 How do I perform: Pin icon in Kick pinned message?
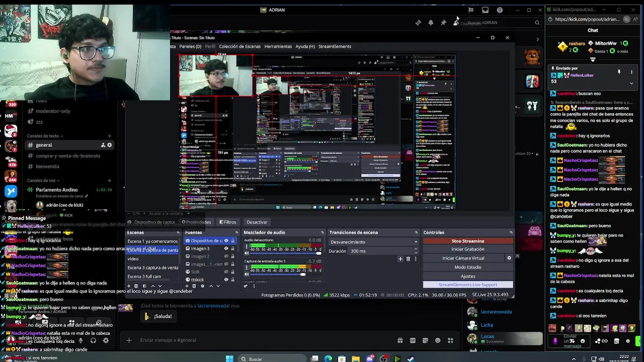(619, 72)
